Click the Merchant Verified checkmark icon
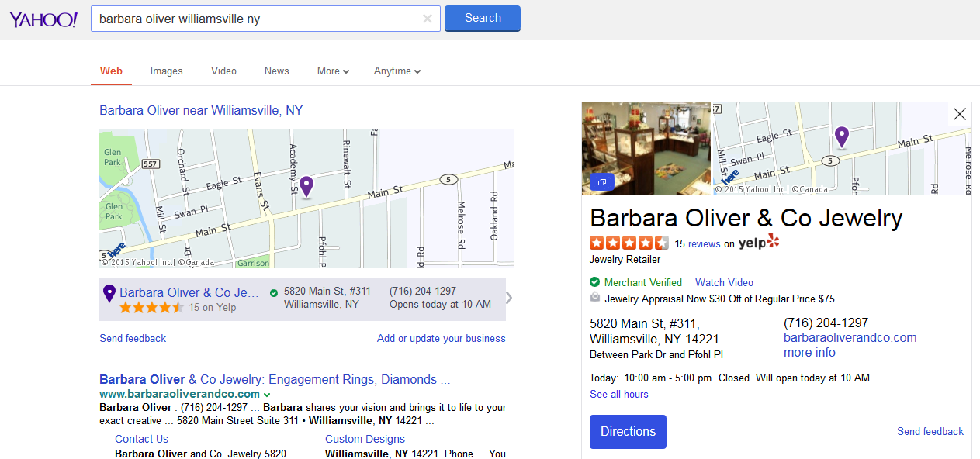The height and width of the screenshot is (459, 980). [595, 282]
